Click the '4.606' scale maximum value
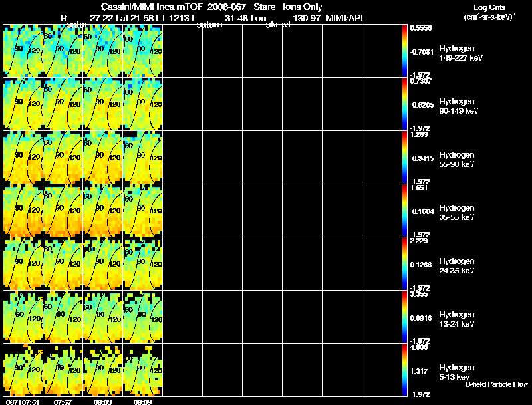 [x=419, y=347]
